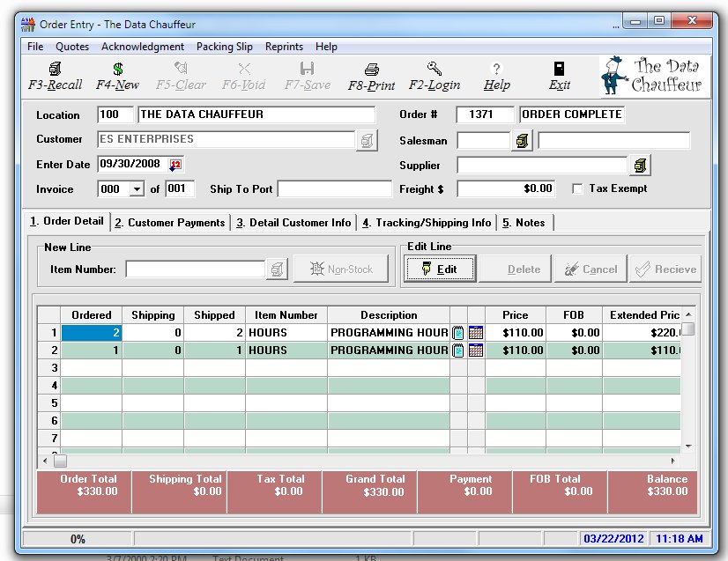Open notepad icon on grid row 2
This screenshot has width=728, height=561.
[458, 351]
